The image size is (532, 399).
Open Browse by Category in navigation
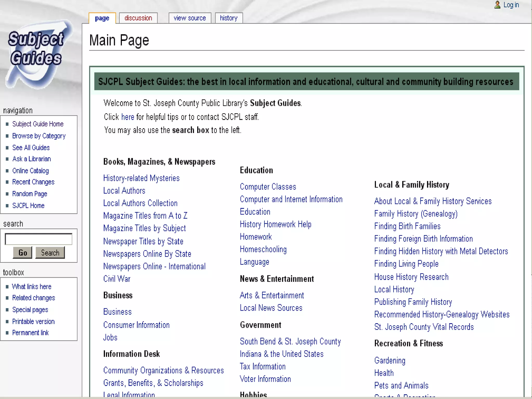[x=39, y=136]
